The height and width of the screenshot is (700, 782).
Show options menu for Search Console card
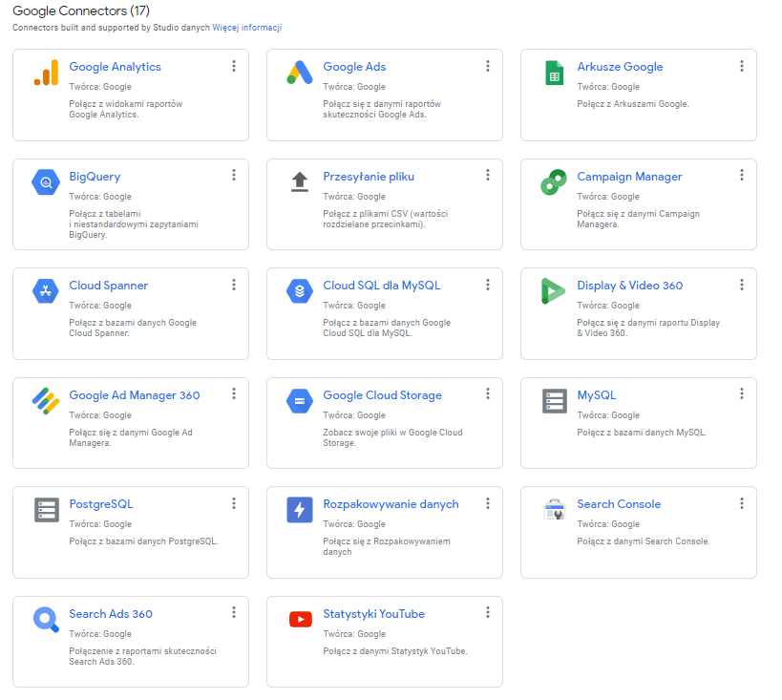(742, 503)
